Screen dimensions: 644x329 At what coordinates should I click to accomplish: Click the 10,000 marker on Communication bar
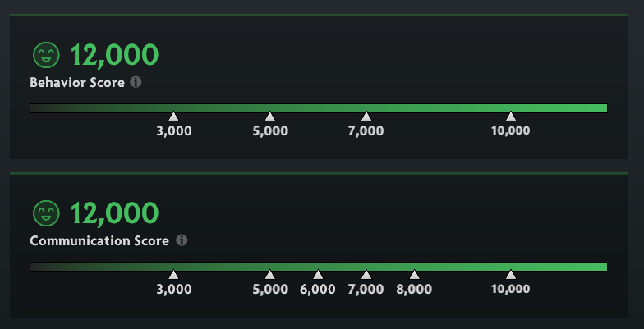pyautogui.click(x=510, y=275)
